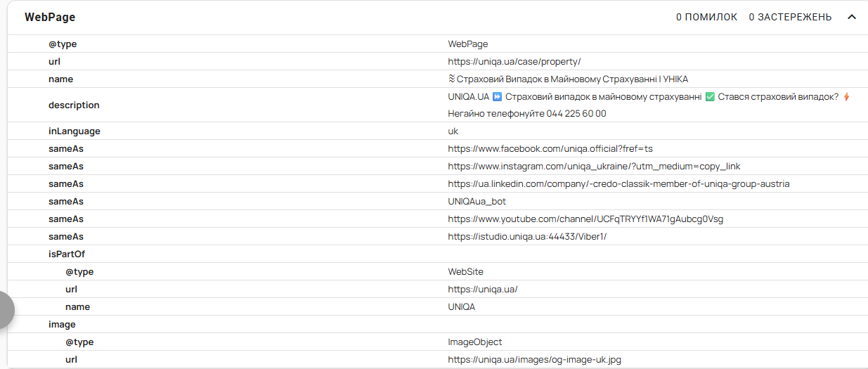Click the inLanguage value "uk"
868x369 pixels.
pos(453,131)
